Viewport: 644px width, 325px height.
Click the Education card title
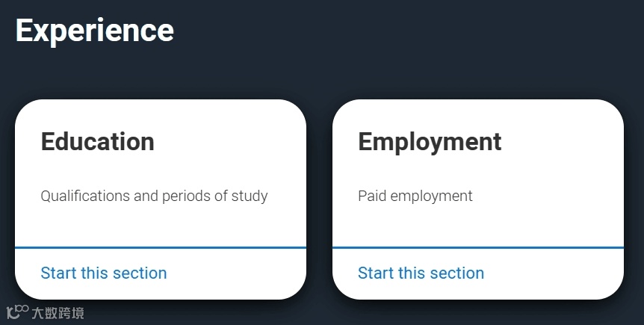pyautogui.click(x=97, y=142)
